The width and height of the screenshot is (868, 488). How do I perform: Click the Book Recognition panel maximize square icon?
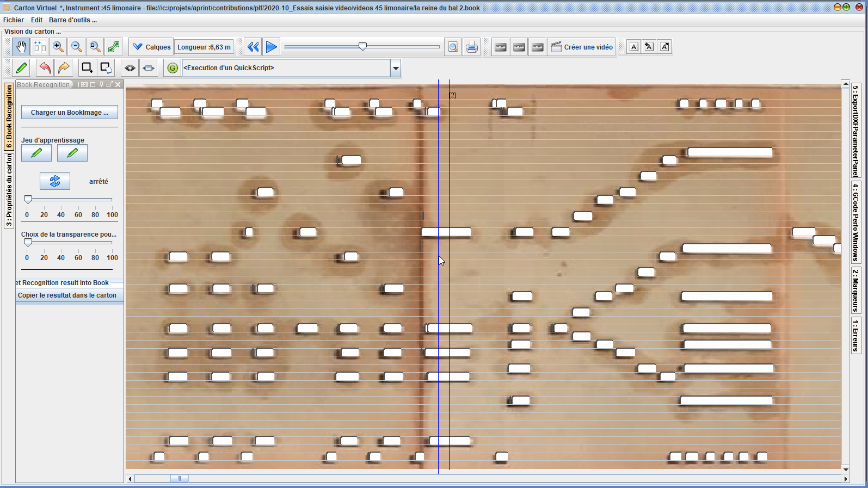93,85
